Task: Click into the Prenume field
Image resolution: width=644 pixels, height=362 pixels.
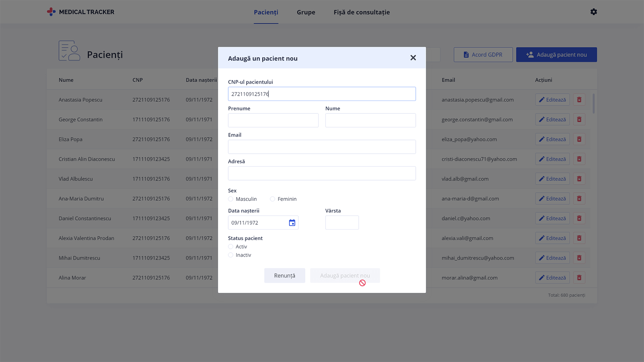Action: (273, 120)
